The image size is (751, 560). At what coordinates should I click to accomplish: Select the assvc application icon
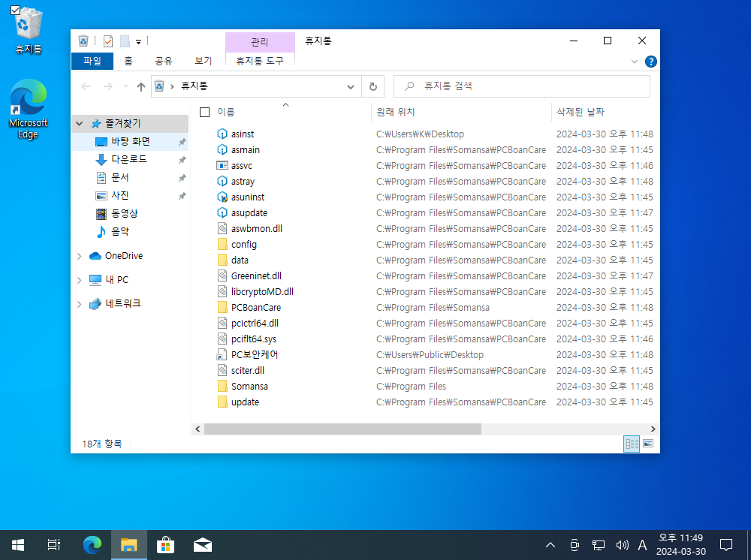point(222,166)
